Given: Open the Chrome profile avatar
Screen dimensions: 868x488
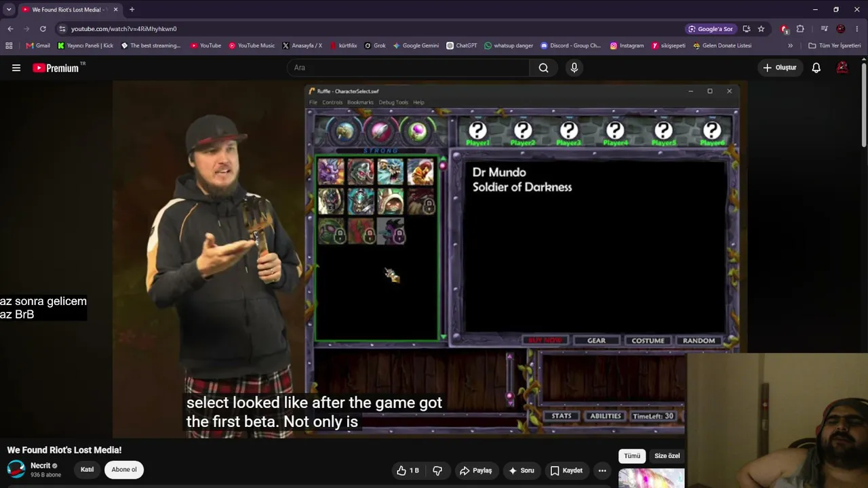Looking at the screenshot, I should pos(841,29).
